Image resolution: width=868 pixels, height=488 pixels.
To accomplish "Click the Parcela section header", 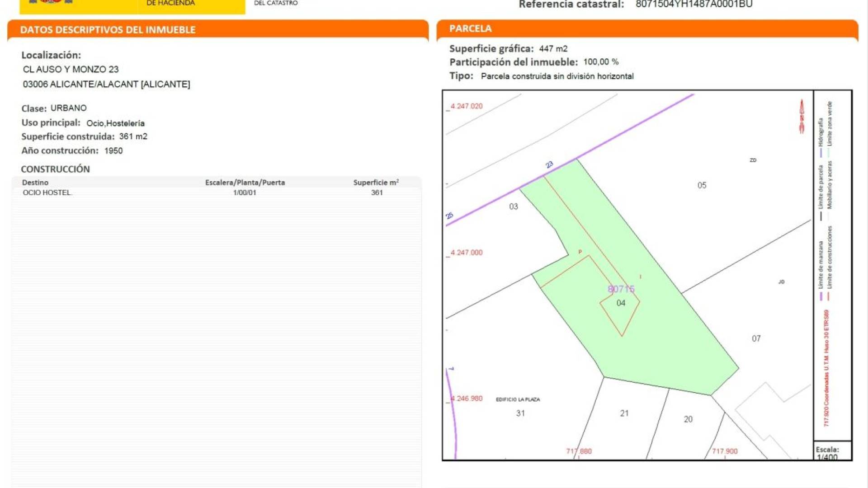I will tap(470, 28).
